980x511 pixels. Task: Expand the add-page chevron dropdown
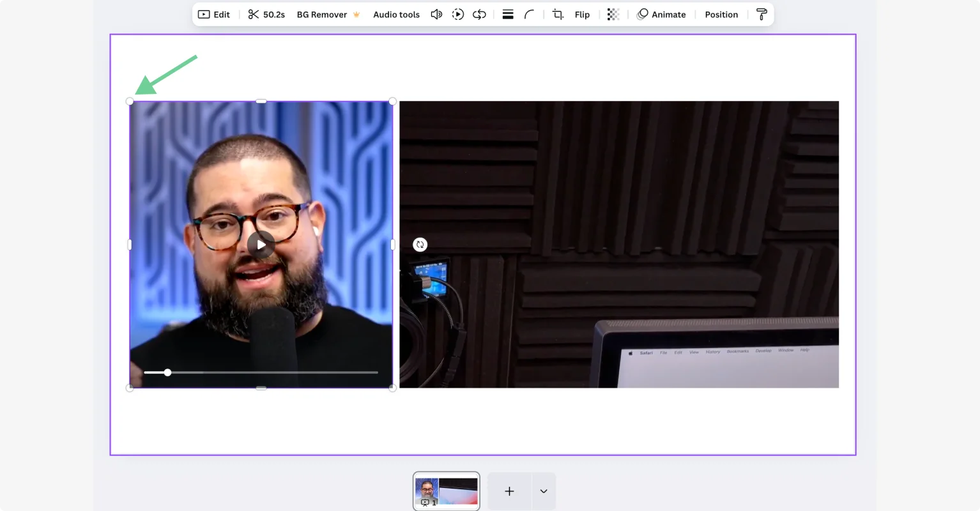click(543, 491)
